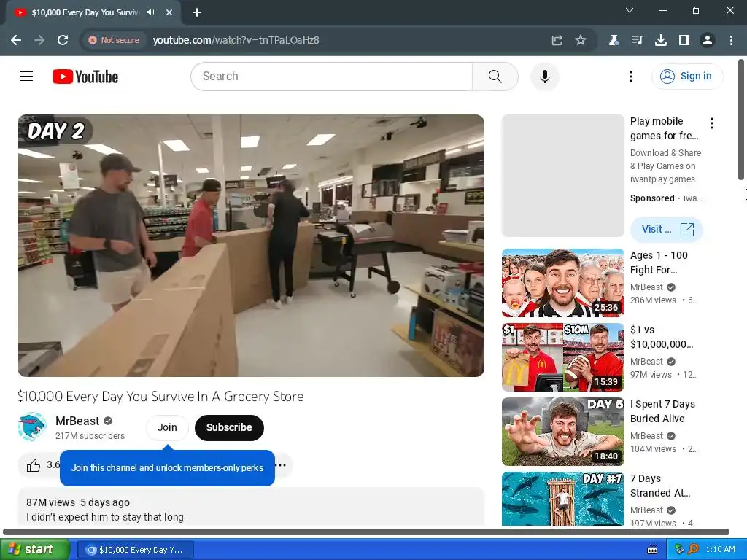Open Chrome three-dot menu
This screenshot has width=747, height=560.
731,40
